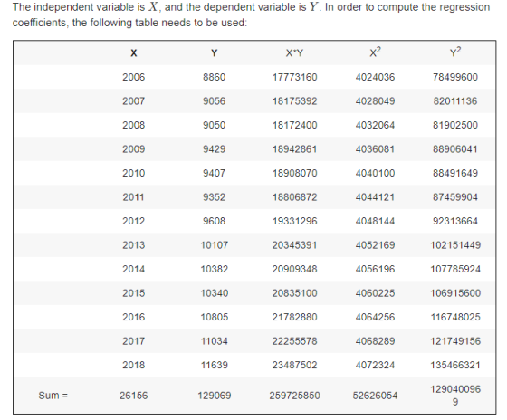Select the Y value 9050
Viewport: 507px width, 420px height.
point(214,125)
